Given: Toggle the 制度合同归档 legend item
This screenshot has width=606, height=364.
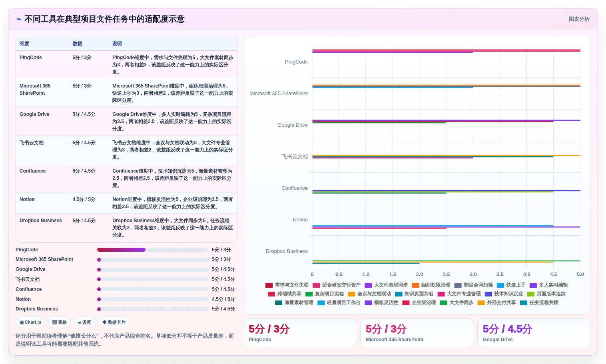Looking at the screenshot, I should pyautogui.click(x=473, y=285).
